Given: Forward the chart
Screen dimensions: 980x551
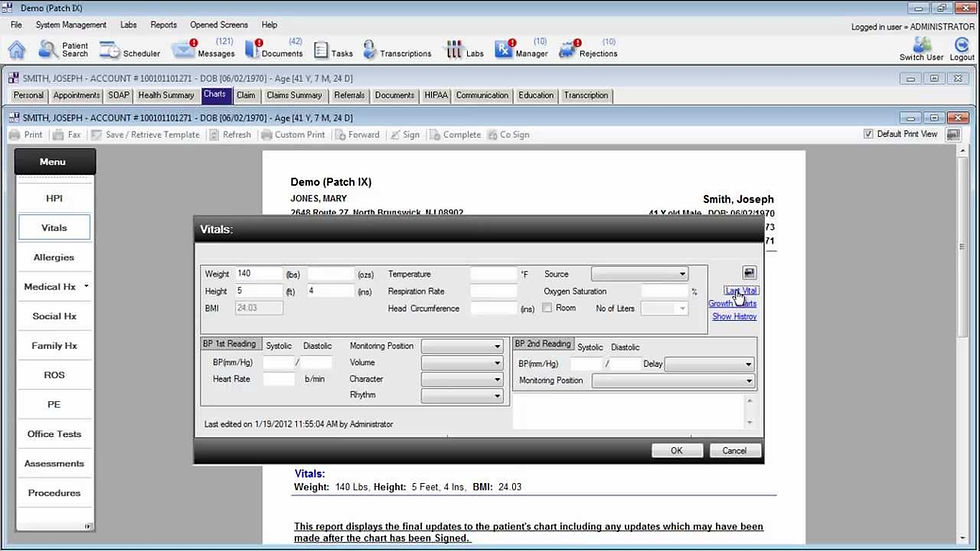Looking at the screenshot, I should tap(358, 135).
